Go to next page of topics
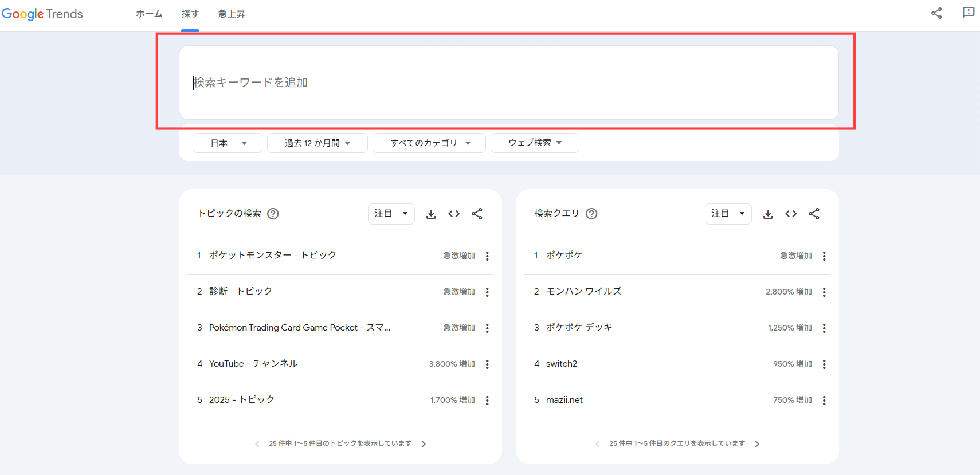This screenshot has width=980, height=475. (x=424, y=444)
